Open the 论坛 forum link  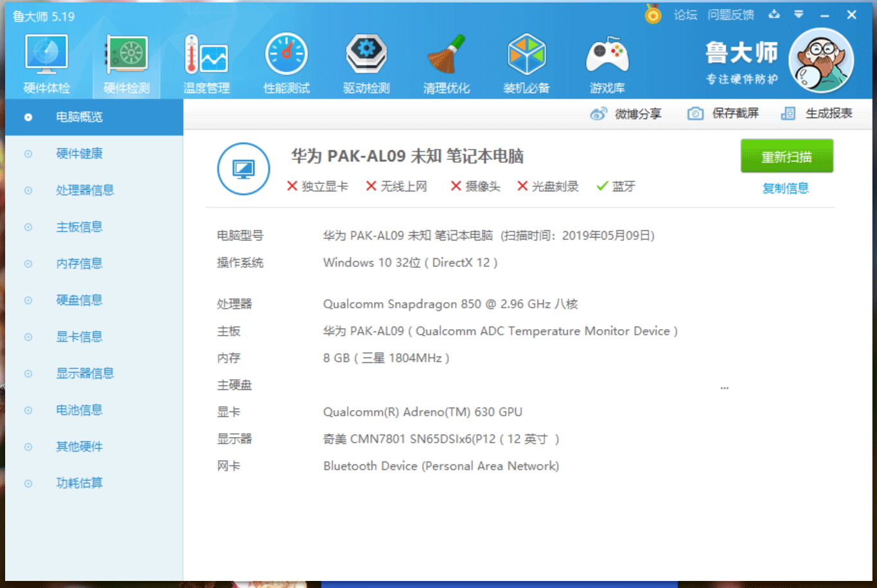click(x=686, y=15)
